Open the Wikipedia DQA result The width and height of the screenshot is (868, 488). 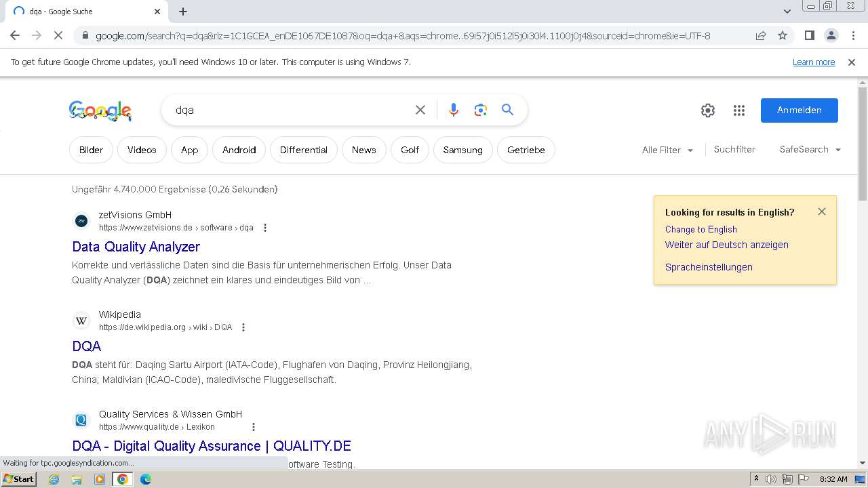[x=87, y=346]
